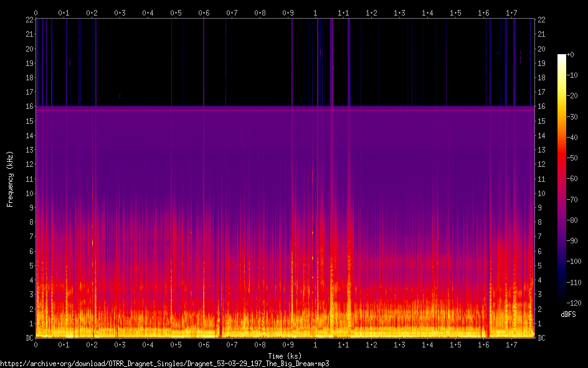Click the 0.5 time marker on top axis
The image size is (588, 368).
click(176, 12)
